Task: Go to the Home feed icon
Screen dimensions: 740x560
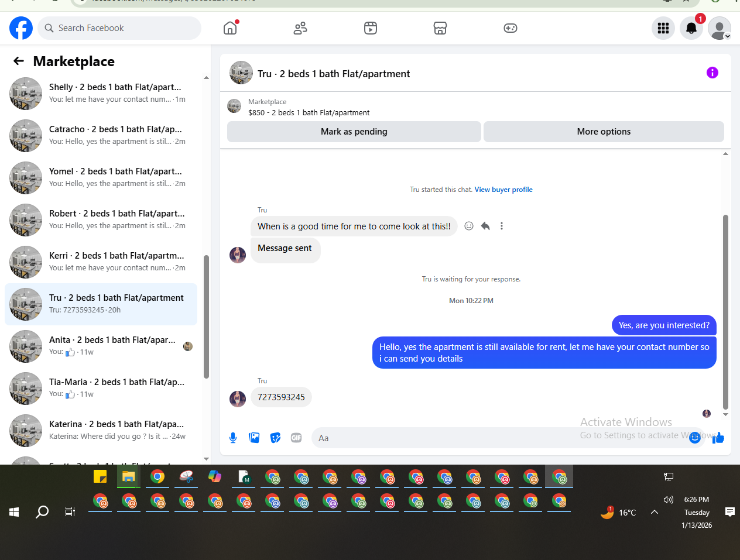Action: (230, 28)
